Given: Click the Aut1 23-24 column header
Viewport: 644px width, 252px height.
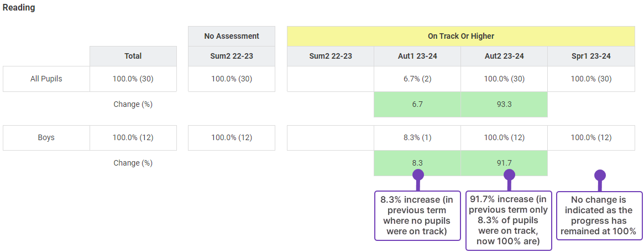Looking at the screenshot, I should [417, 56].
